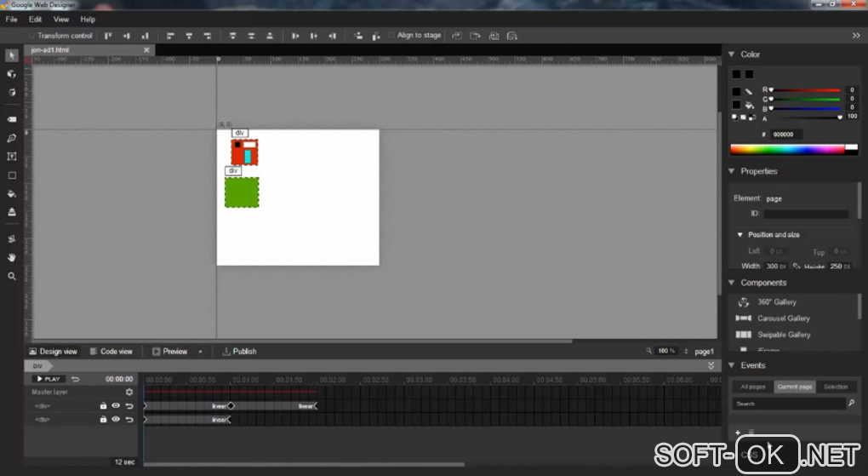Collapse the Properties panel
868x476 pixels.
731,171
